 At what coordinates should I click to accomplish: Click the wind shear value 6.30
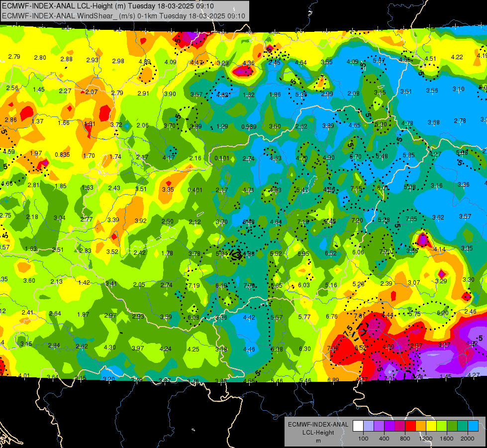(x=304, y=349)
